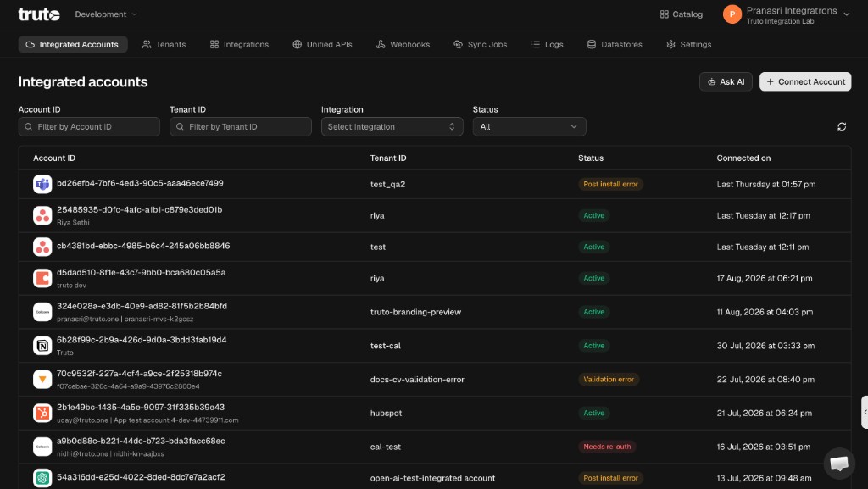Expand the side panel handle at right edge
868x489 pixels.
pos(865,412)
